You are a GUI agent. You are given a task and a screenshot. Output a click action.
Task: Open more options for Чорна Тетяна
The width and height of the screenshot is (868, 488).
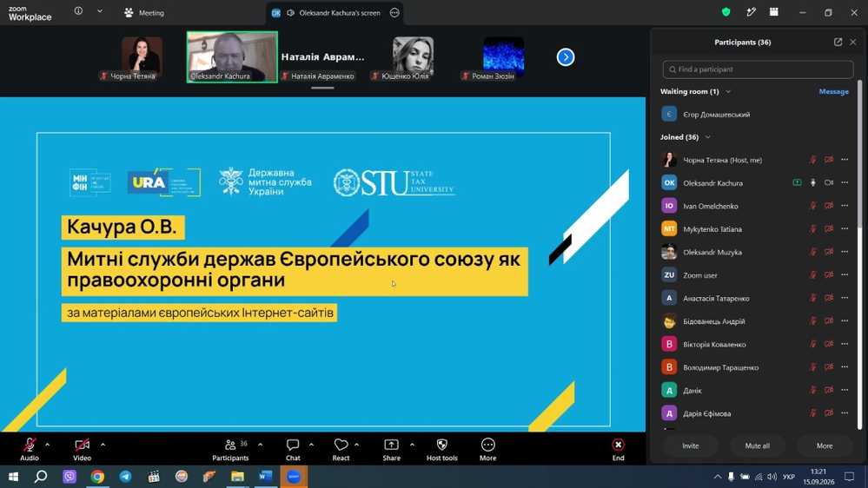[x=845, y=160]
